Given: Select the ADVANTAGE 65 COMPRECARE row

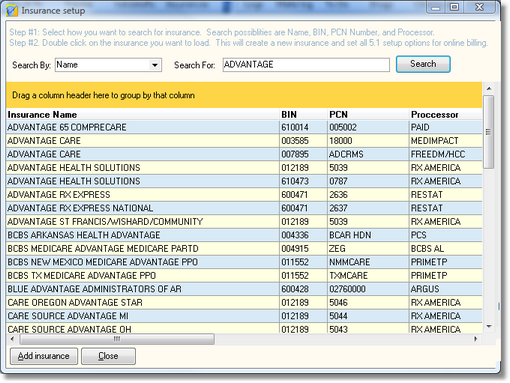Looking at the screenshot, I should 244,127.
